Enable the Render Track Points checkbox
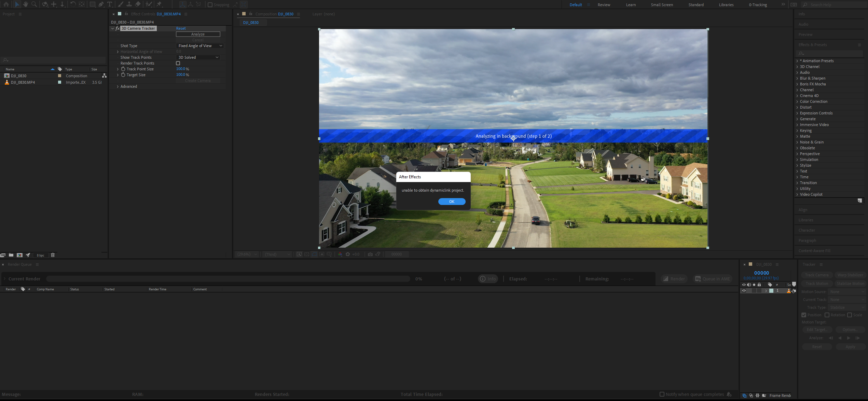The width and height of the screenshot is (868, 401). 178,63
